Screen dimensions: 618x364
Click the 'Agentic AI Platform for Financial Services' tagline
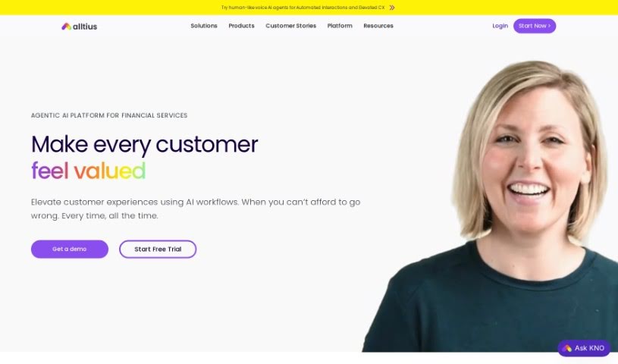[109, 115]
